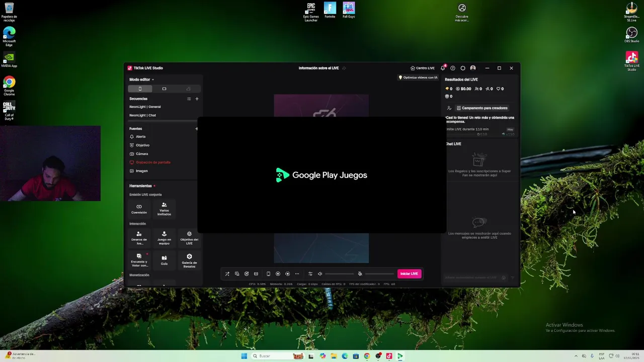644x362 pixels.
Task: Open the profile avatar menu
Action: pyautogui.click(x=473, y=68)
